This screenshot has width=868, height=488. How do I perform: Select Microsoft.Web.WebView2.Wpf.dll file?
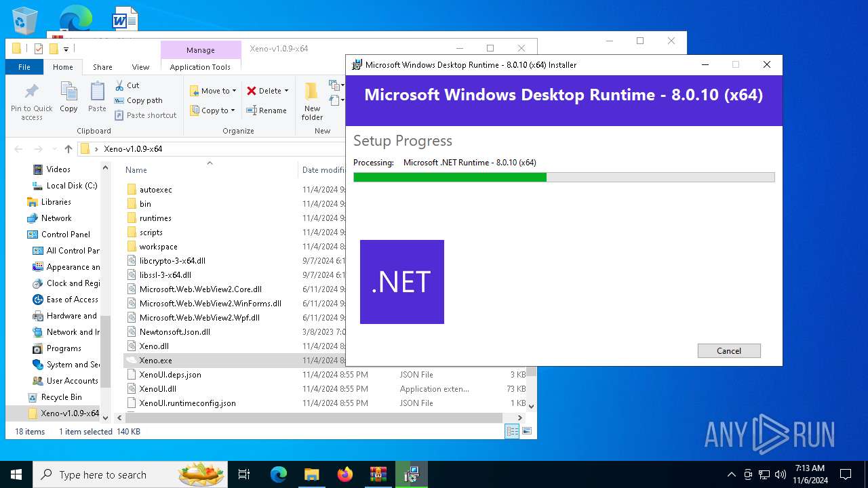(x=193, y=318)
